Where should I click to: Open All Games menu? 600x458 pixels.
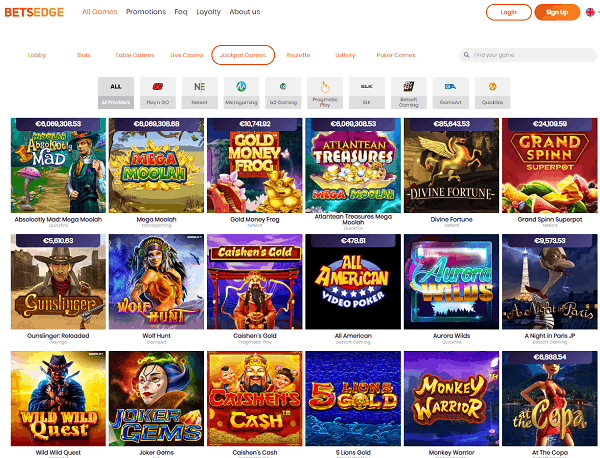(x=99, y=12)
